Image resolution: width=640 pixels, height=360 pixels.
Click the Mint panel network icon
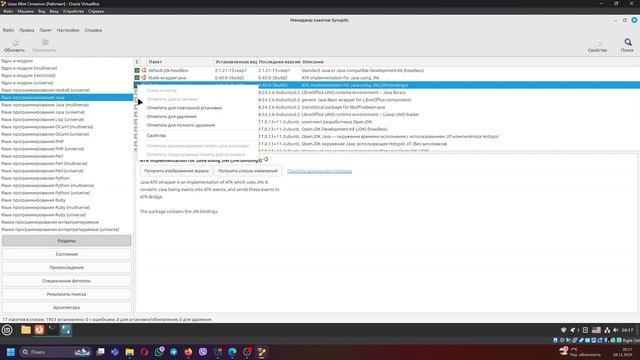pyautogui.click(x=607, y=330)
